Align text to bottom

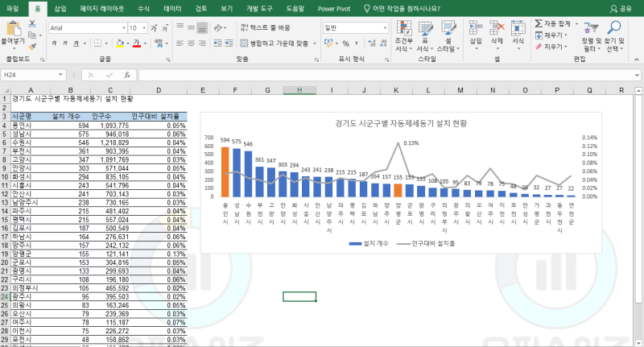coord(202,27)
